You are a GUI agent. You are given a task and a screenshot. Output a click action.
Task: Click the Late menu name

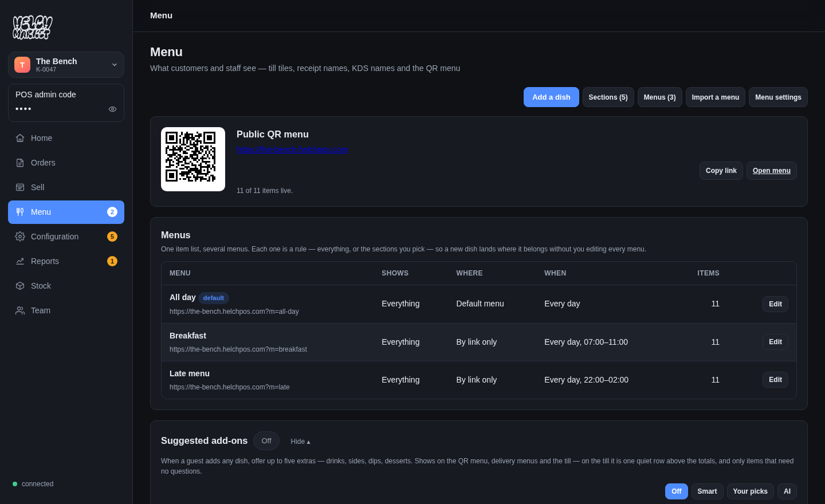pyautogui.click(x=190, y=373)
